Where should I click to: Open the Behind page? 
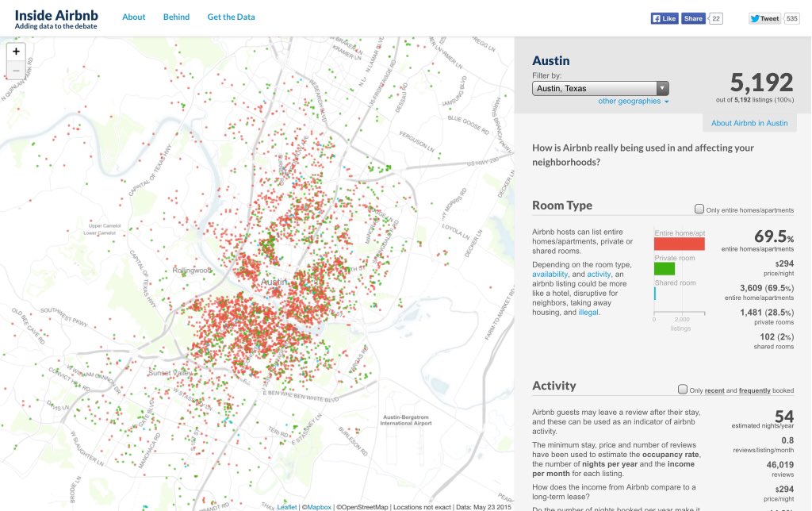tap(176, 17)
